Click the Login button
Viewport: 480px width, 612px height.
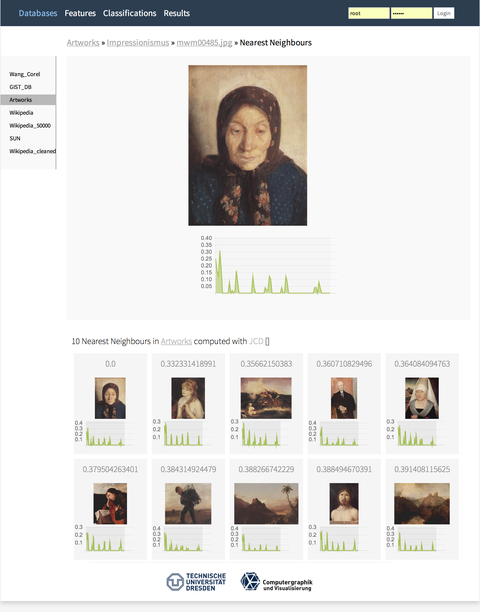(444, 13)
